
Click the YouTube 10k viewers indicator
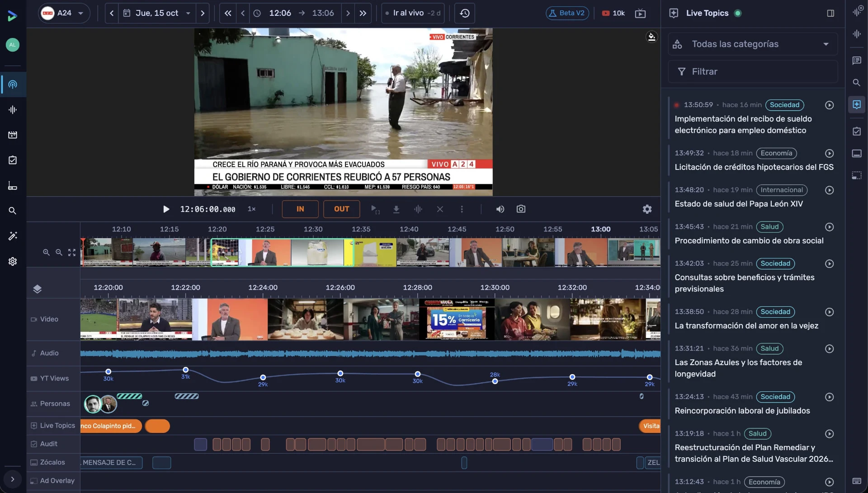(x=613, y=13)
